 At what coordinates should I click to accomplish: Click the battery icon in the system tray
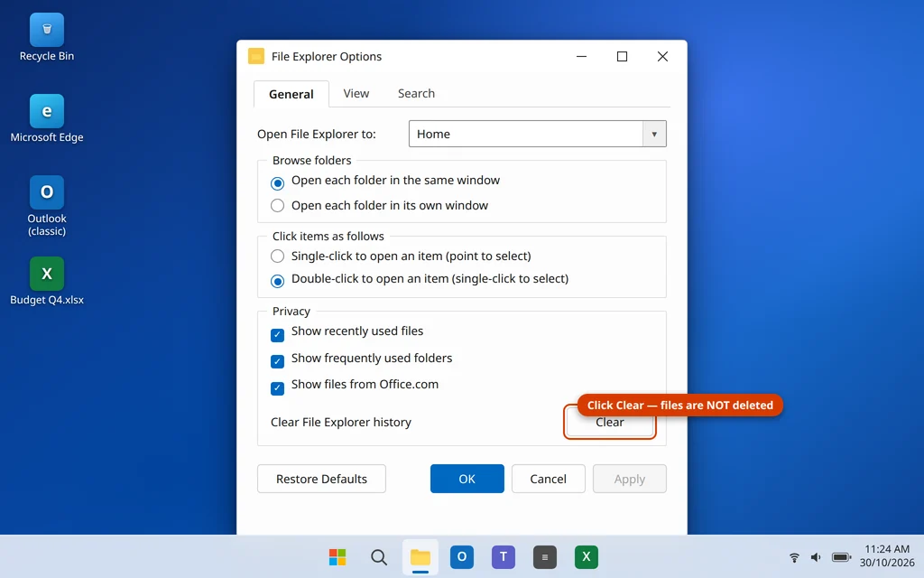[842, 556]
